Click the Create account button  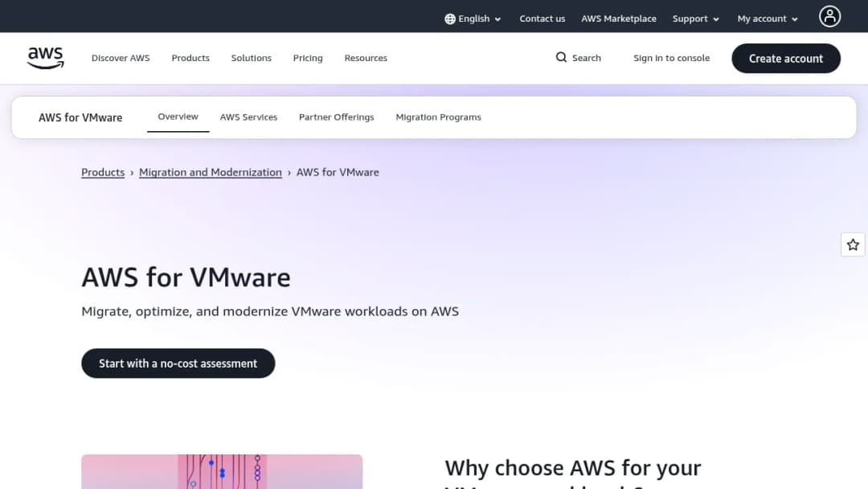click(x=785, y=58)
